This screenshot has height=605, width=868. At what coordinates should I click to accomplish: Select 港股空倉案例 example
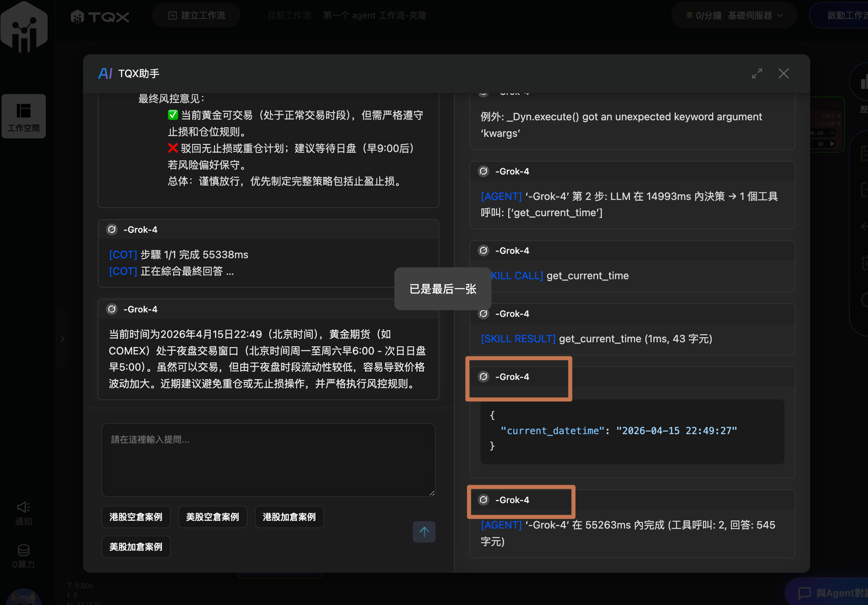coord(136,517)
